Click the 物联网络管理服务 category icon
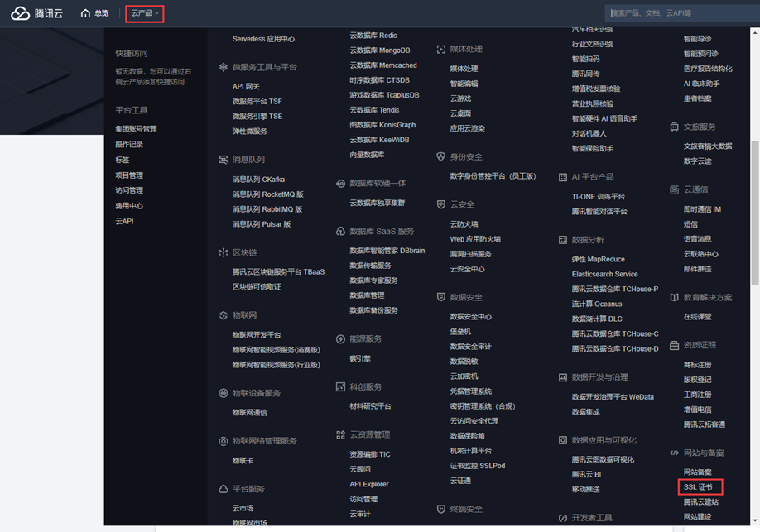 [223, 441]
